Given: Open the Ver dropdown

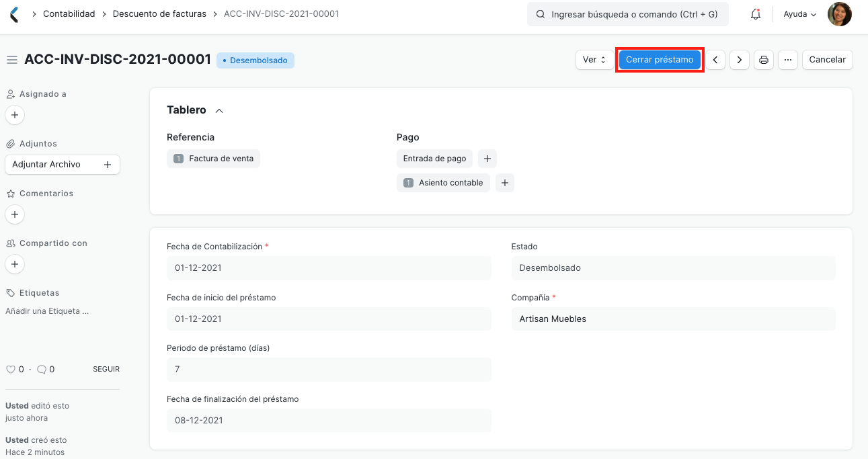Looking at the screenshot, I should pyautogui.click(x=594, y=60).
